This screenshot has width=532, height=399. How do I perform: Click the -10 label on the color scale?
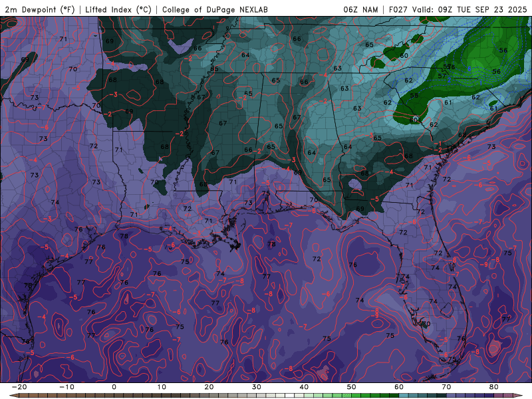[66, 387]
